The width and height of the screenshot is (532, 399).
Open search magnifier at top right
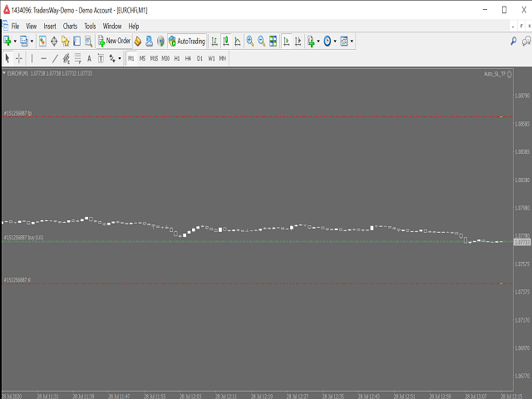tap(514, 41)
